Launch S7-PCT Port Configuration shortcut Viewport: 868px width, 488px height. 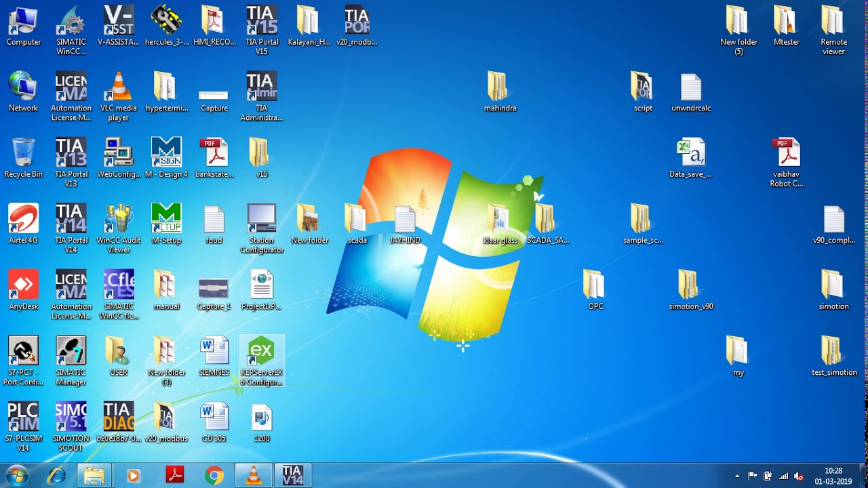[23, 361]
